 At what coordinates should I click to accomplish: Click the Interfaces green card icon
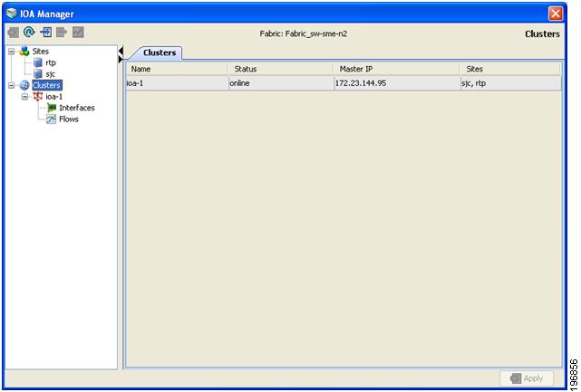[x=51, y=108]
